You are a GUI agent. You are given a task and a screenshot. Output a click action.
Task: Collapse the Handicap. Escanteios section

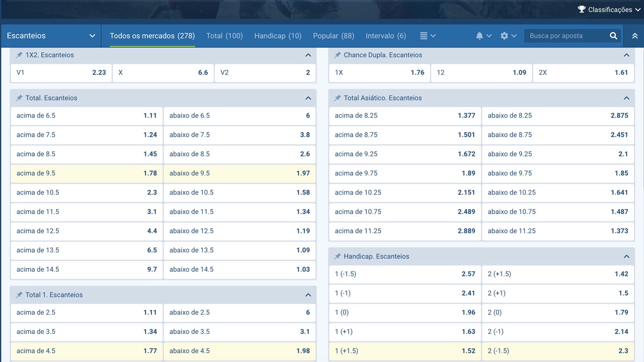(x=626, y=256)
